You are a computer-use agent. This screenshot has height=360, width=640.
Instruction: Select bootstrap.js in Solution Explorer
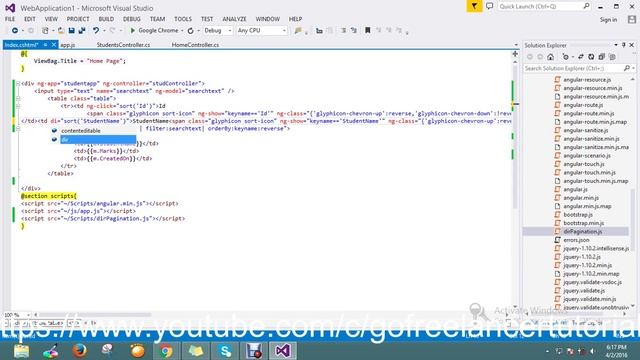(578, 215)
